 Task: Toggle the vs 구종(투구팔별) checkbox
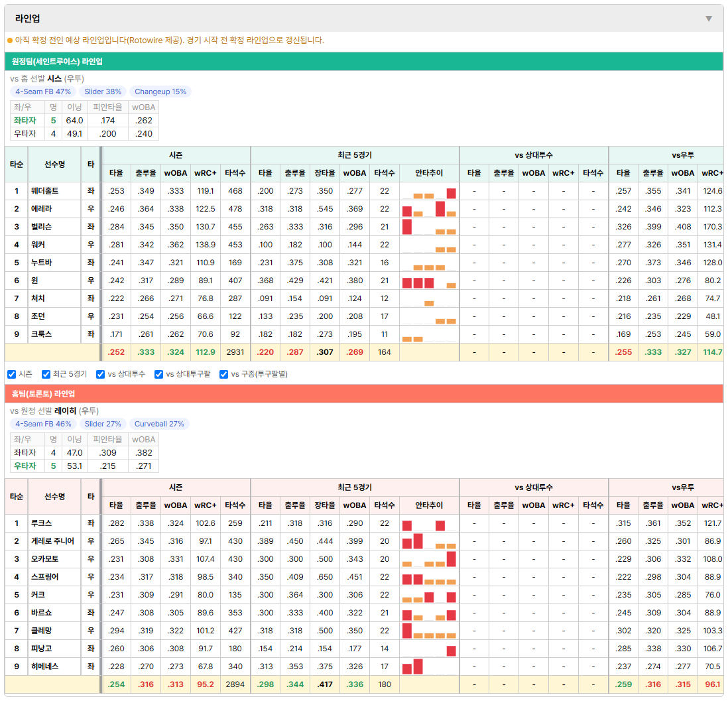click(x=224, y=375)
